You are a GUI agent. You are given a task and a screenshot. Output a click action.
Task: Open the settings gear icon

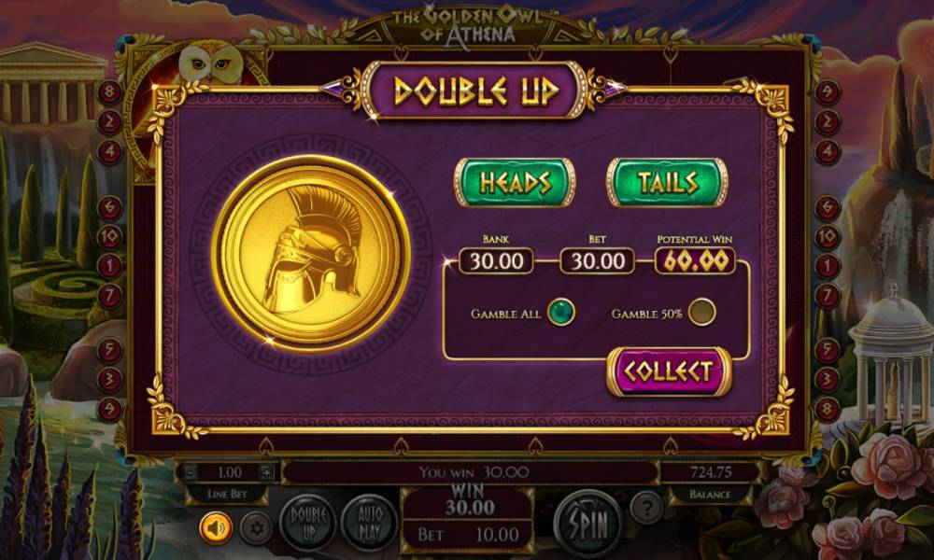coord(257,527)
